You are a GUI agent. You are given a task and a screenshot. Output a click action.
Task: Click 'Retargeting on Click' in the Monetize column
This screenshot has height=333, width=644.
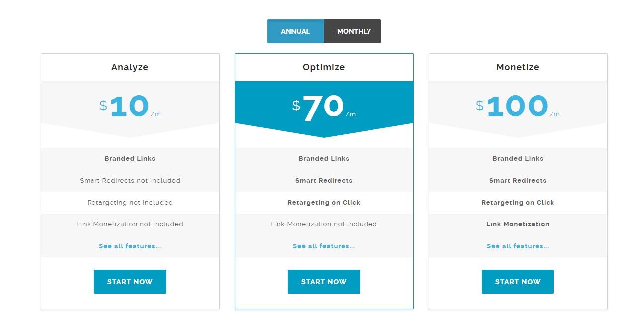pyautogui.click(x=518, y=202)
